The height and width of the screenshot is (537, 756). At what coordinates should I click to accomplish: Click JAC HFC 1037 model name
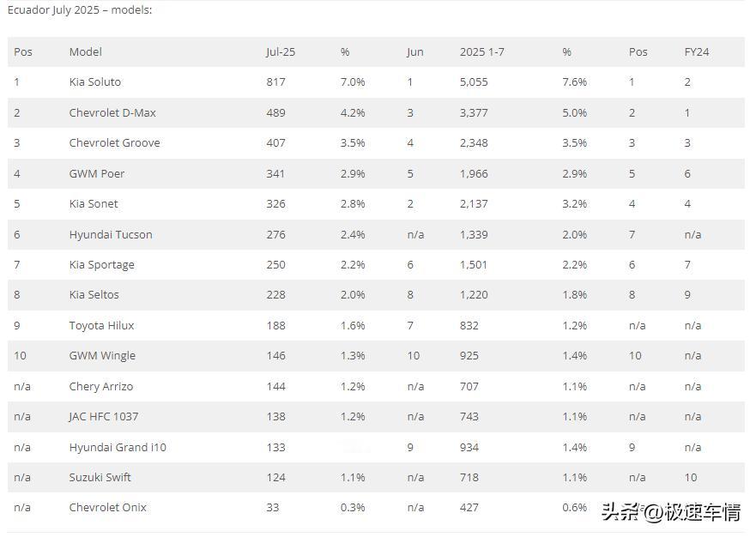click(x=103, y=417)
